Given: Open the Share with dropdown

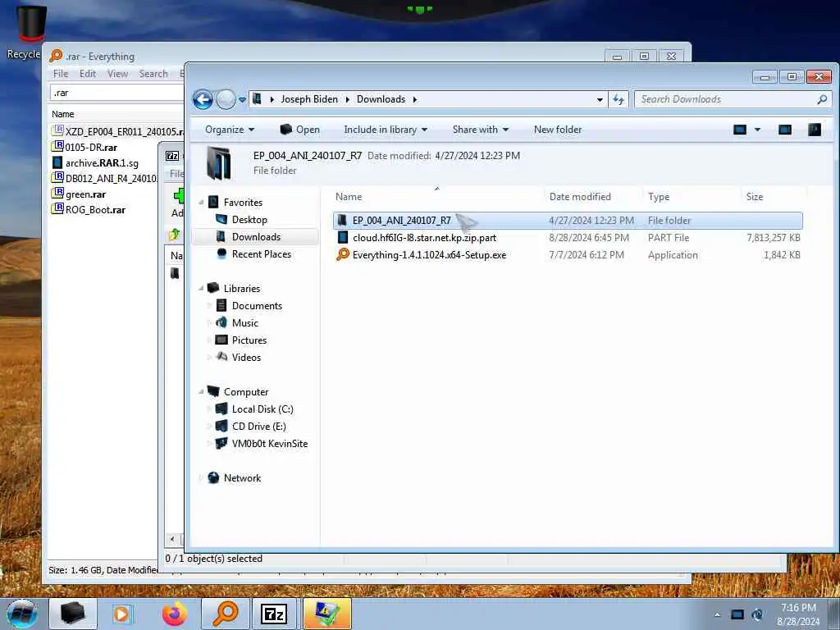Looking at the screenshot, I should click(x=480, y=130).
